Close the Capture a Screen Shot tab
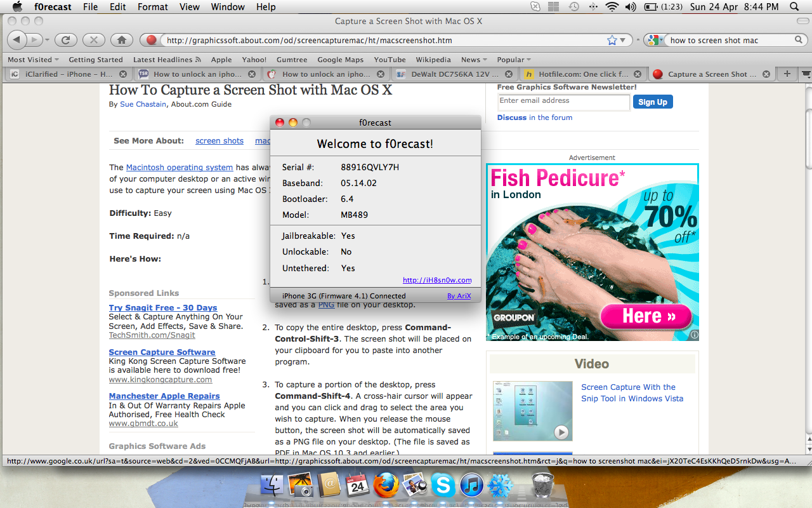 [766, 74]
